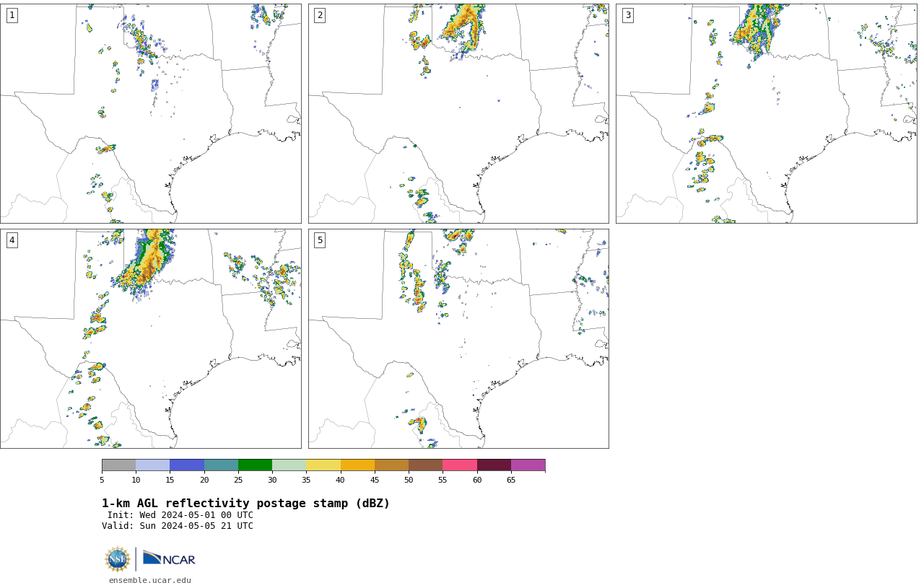
Task: Click the yellow 35-40 dBZ swatch
Action: [323, 465]
